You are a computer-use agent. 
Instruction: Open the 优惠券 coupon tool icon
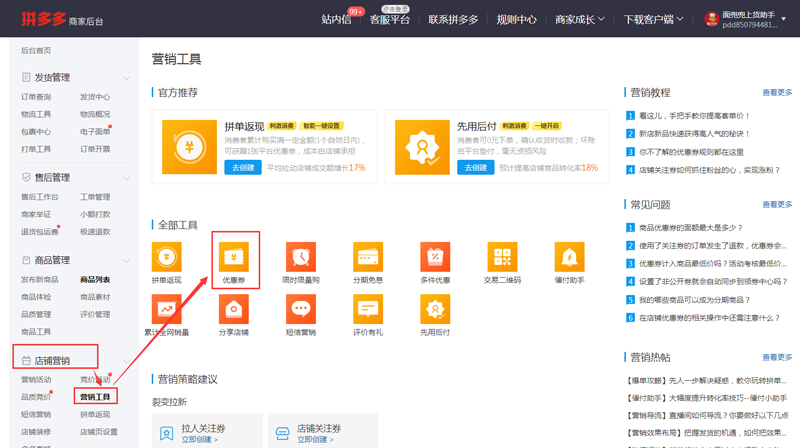tap(234, 257)
